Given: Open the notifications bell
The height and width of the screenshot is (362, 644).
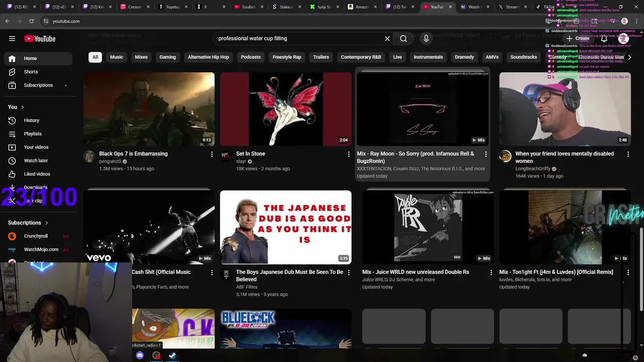Looking at the screenshot, I should (x=604, y=38).
